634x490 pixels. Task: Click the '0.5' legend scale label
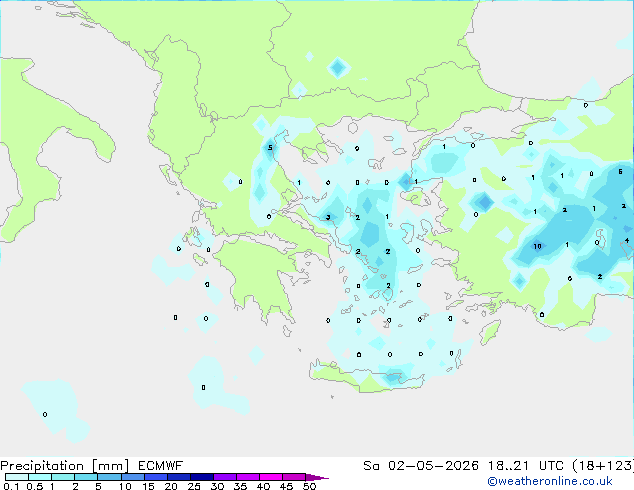point(35,486)
